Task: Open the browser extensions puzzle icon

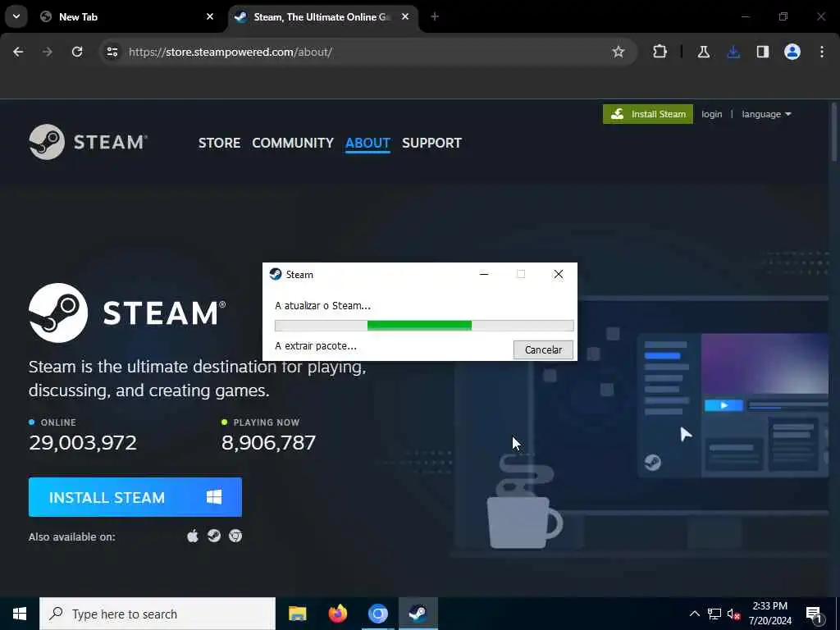Action: (660, 52)
